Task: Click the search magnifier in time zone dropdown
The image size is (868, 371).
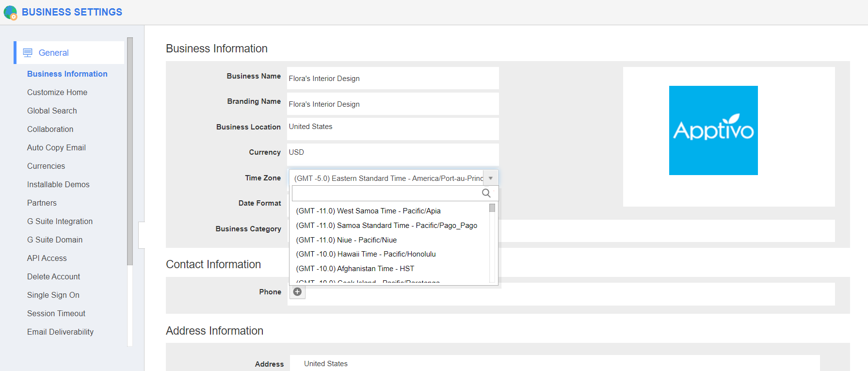Action: (486, 193)
